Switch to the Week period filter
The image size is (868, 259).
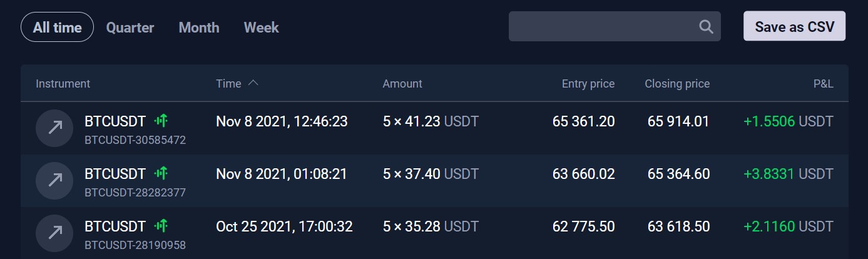261,28
